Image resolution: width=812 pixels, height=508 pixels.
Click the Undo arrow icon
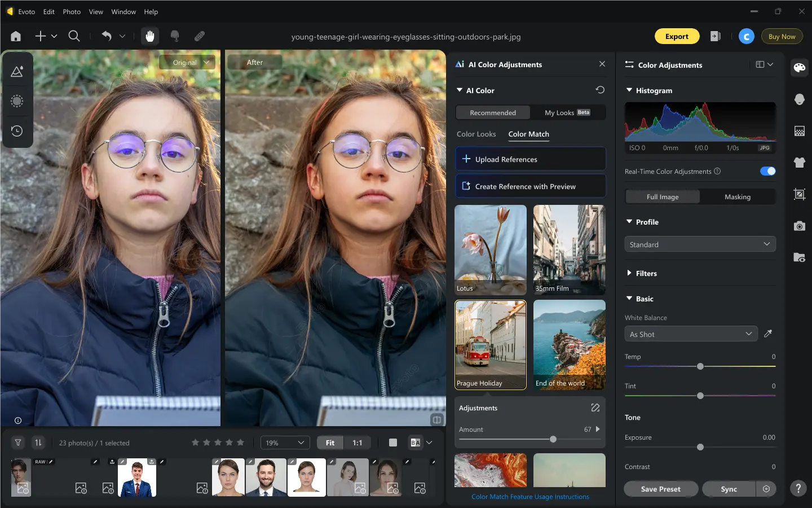[107, 36]
